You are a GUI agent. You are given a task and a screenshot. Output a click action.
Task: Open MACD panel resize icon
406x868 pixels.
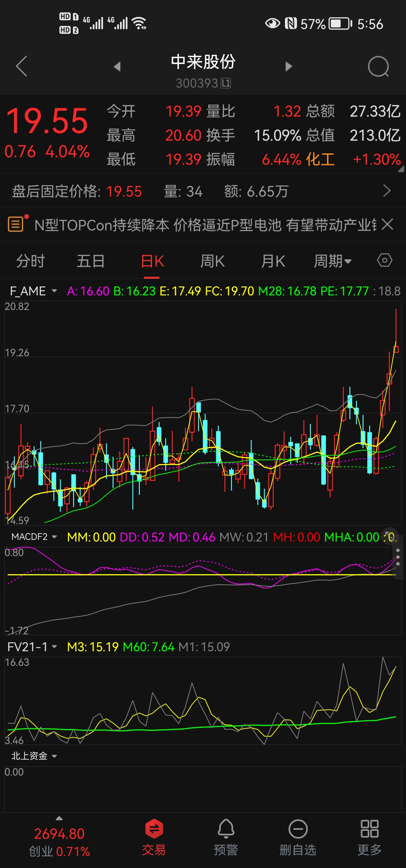[x=389, y=536]
